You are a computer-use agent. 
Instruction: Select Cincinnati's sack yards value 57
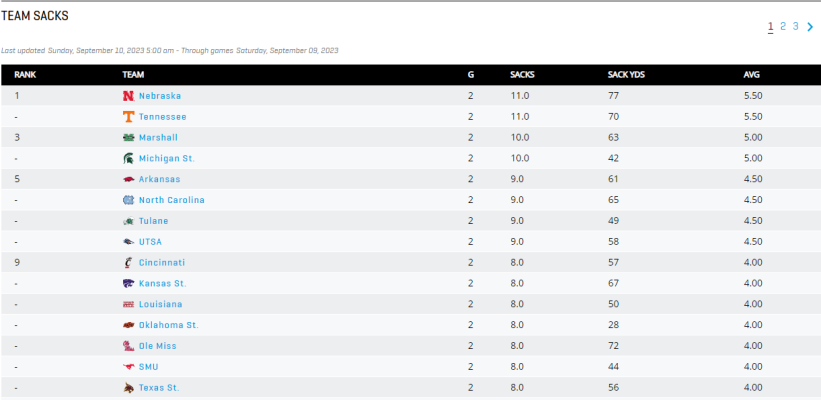(613, 262)
